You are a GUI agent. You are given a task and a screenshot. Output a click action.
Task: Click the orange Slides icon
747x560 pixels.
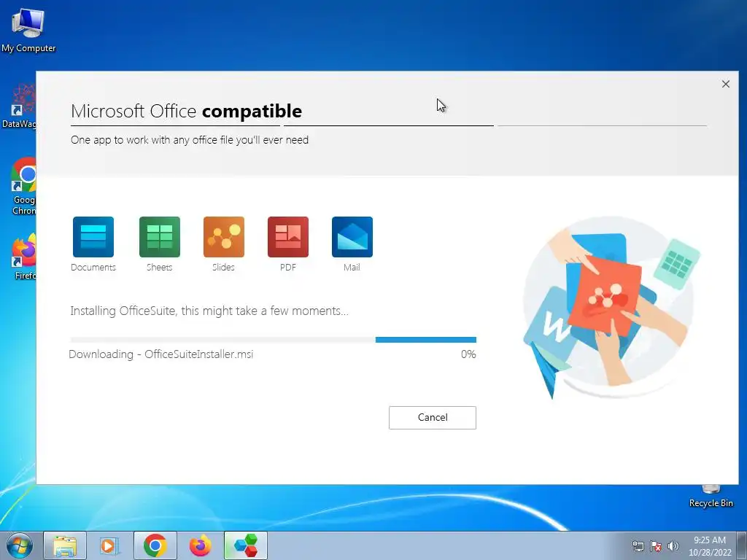point(224,237)
